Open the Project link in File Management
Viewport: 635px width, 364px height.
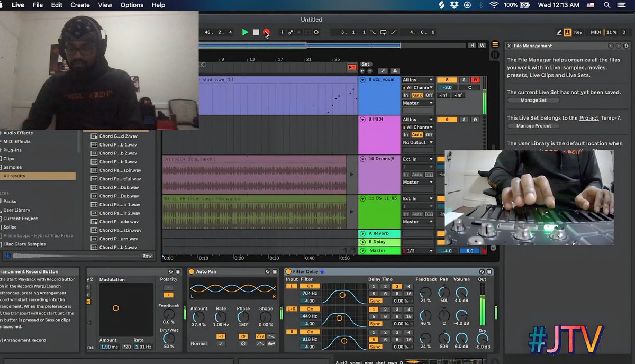(588, 118)
